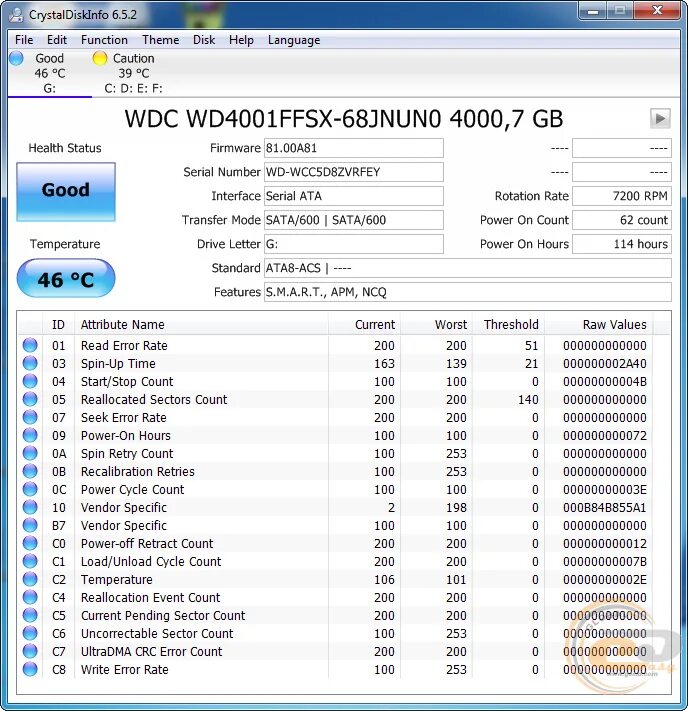Viewport: 688px width, 711px height.
Task: Open the Function menu
Action: click(104, 40)
